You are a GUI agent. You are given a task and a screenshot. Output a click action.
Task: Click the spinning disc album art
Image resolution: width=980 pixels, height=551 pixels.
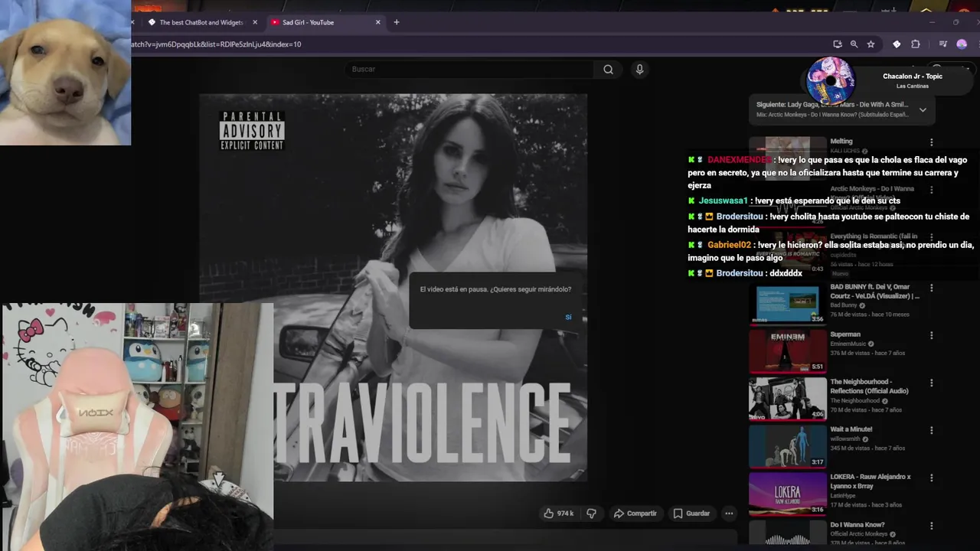click(x=830, y=80)
